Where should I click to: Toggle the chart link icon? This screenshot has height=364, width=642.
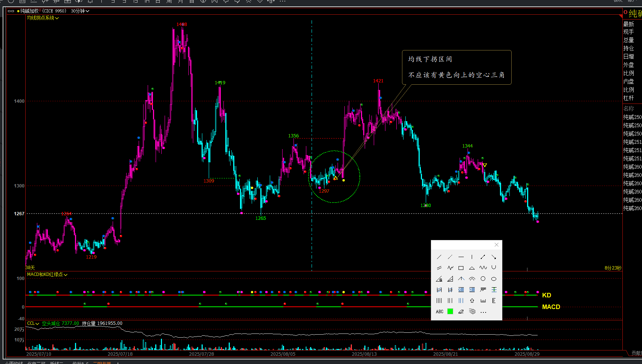click(x=11, y=11)
